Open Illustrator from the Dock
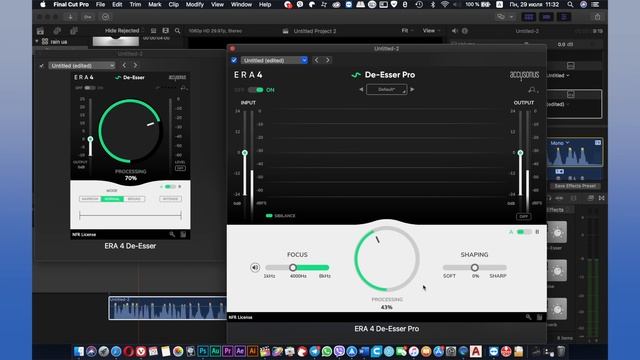 point(252,351)
